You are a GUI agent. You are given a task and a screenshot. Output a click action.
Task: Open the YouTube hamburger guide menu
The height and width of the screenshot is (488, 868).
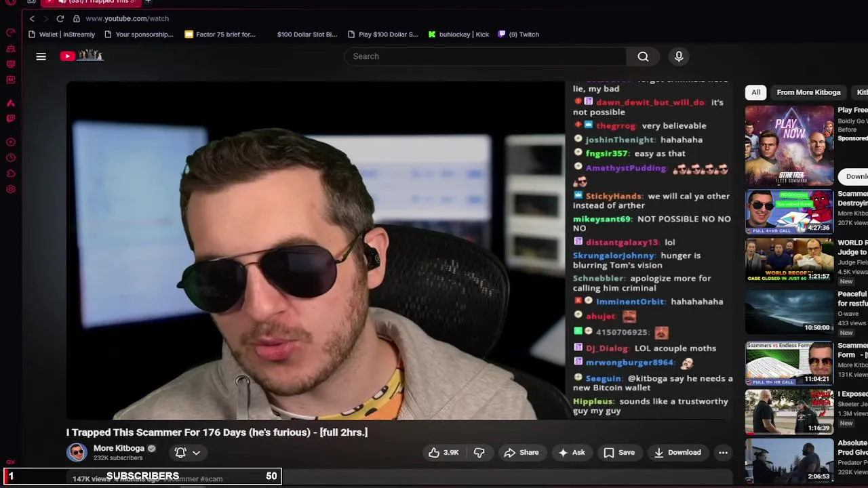pyautogui.click(x=41, y=56)
